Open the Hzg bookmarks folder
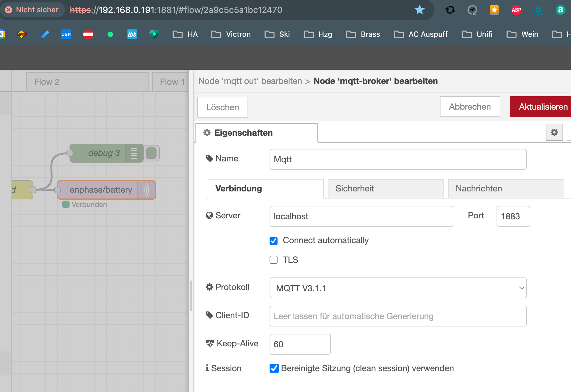Screen dimensions: 571x392 pos(318,34)
